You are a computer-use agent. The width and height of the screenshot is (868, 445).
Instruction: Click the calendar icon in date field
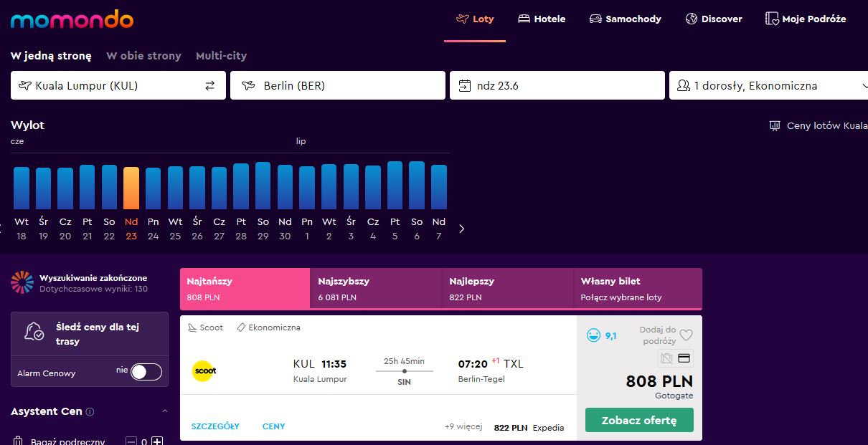click(x=465, y=86)
